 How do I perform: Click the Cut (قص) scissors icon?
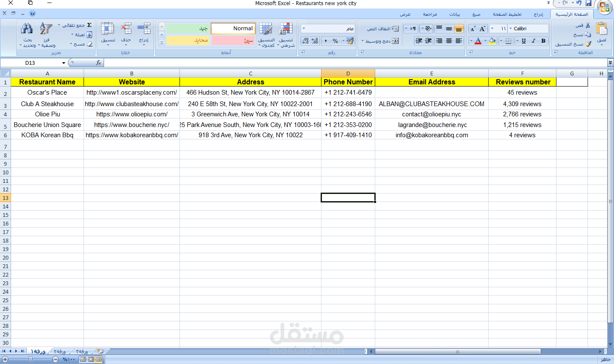point(588,25)
